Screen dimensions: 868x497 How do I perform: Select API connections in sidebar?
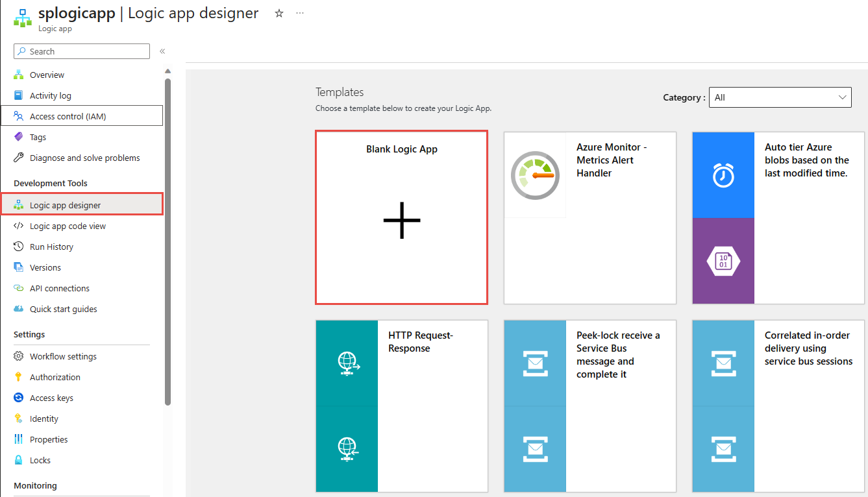click(x=60, y=288)
